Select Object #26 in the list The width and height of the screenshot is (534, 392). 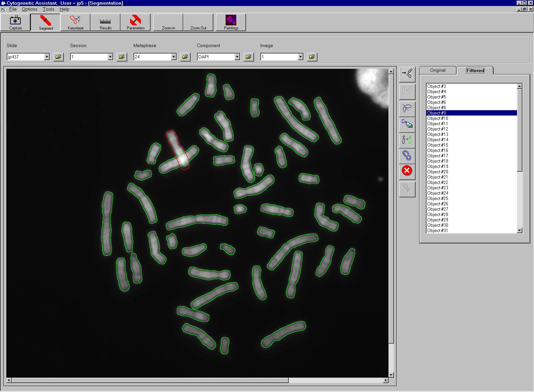pos(472,204)
